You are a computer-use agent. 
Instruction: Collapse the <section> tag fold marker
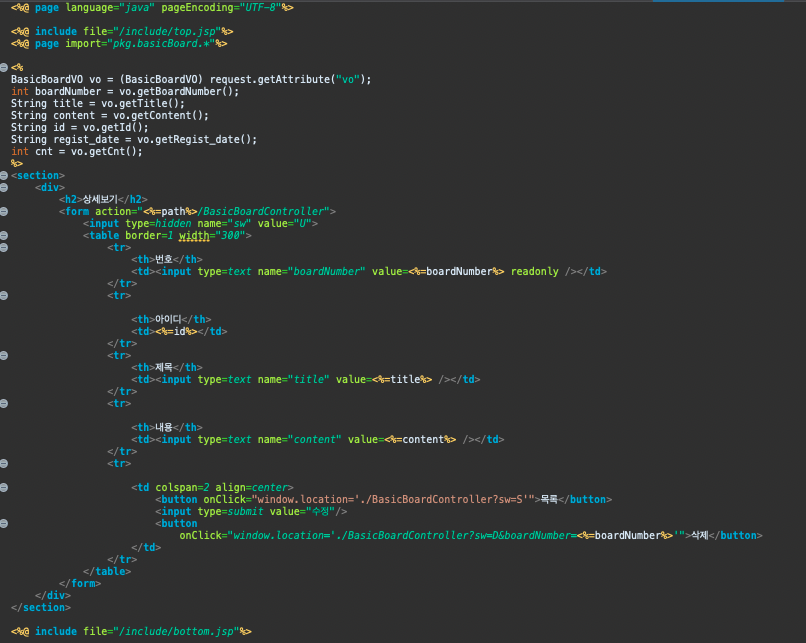tap(4, 175)
